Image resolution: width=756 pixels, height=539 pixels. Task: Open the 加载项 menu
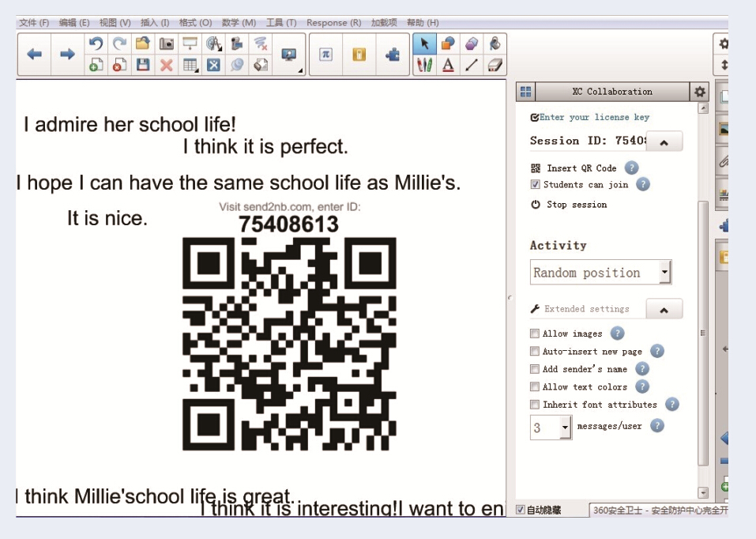[x=384, y=23]
